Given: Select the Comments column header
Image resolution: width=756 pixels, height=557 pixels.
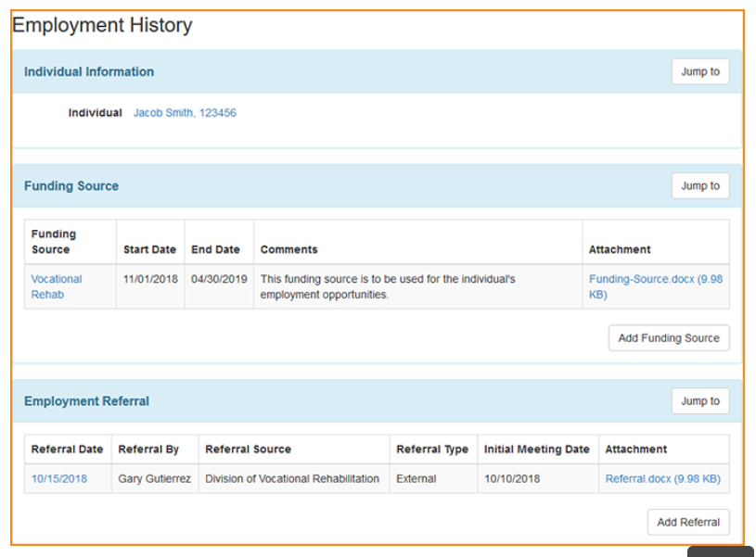Looking at the screenshot, I should coord(288,249).
